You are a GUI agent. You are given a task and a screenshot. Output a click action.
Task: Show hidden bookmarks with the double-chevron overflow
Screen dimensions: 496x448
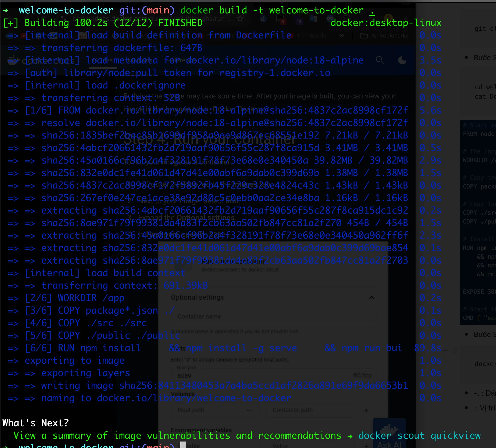[341, 36]
